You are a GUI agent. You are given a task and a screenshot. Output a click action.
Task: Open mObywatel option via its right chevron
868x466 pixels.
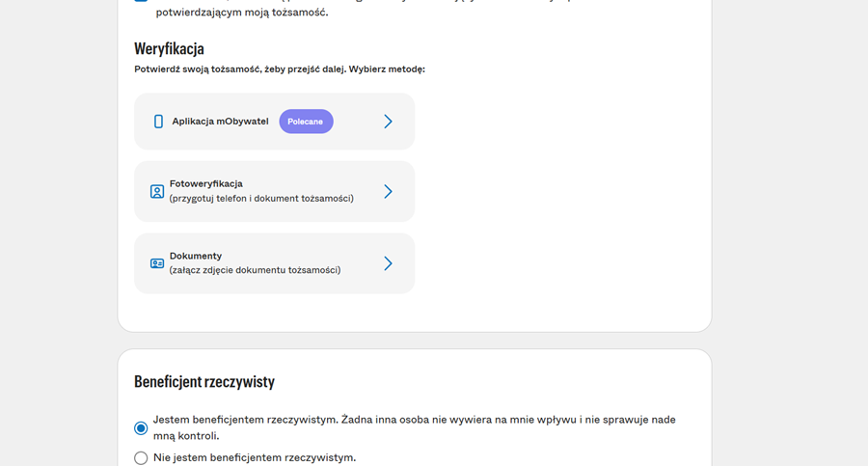coord(388,122)
